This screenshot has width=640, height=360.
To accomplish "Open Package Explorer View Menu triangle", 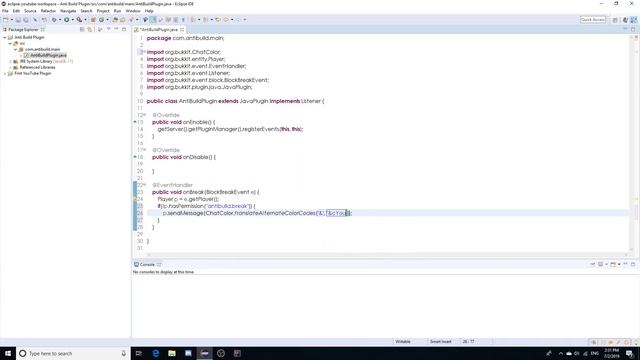I will pos(109,29).
